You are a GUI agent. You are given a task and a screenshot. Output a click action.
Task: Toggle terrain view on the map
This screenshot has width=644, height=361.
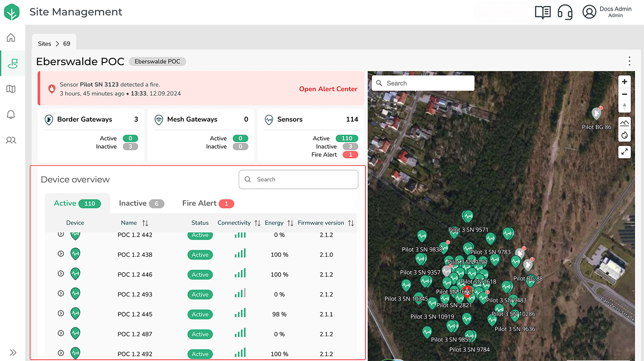[624, 123]
